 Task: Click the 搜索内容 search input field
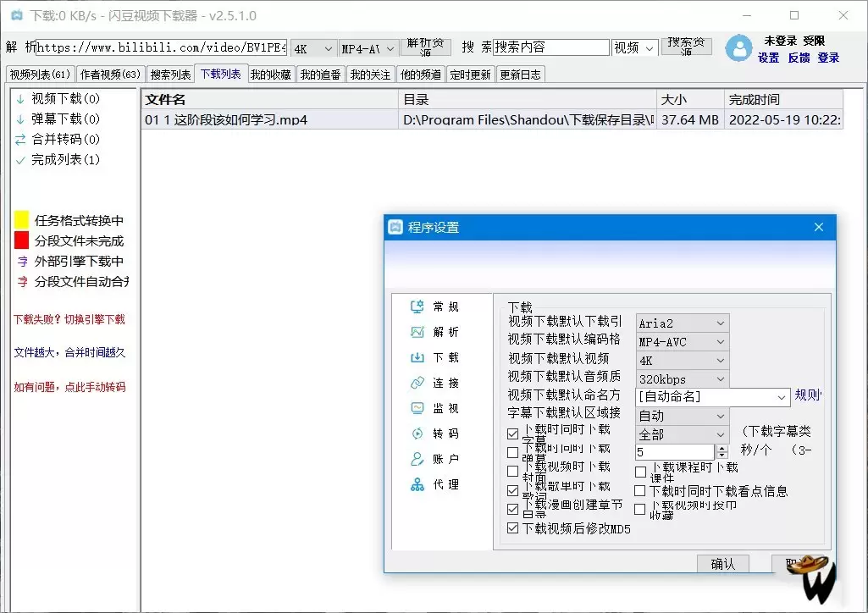pyautogui.click(x=550, y=47)
